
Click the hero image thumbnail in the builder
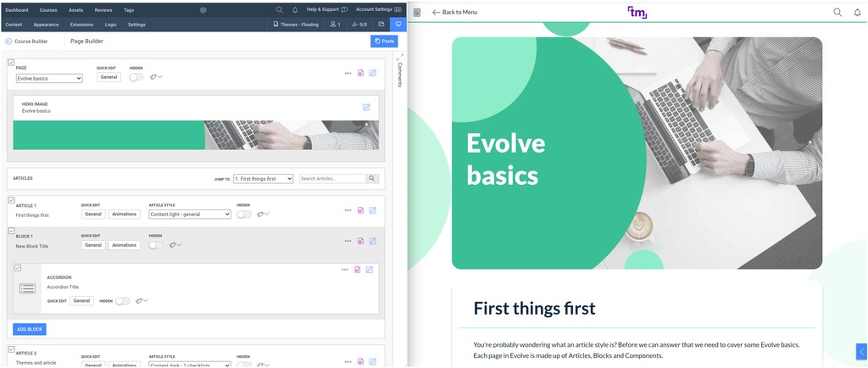[x=196, y=135]
